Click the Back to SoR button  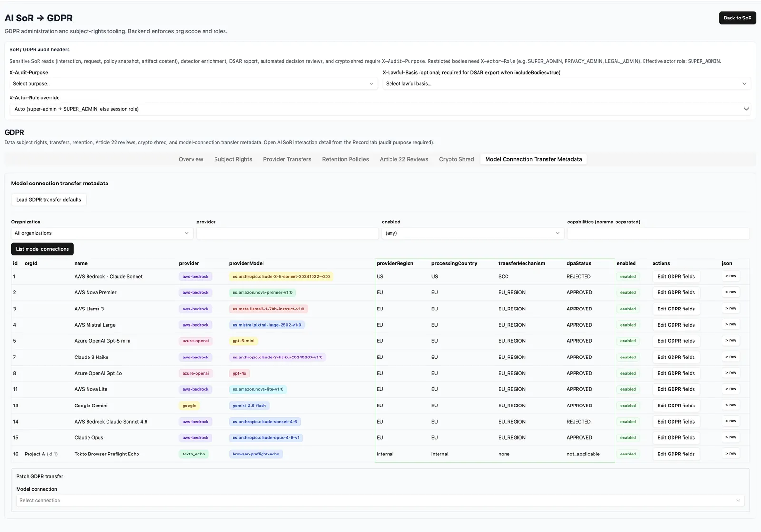click(737, 18)
